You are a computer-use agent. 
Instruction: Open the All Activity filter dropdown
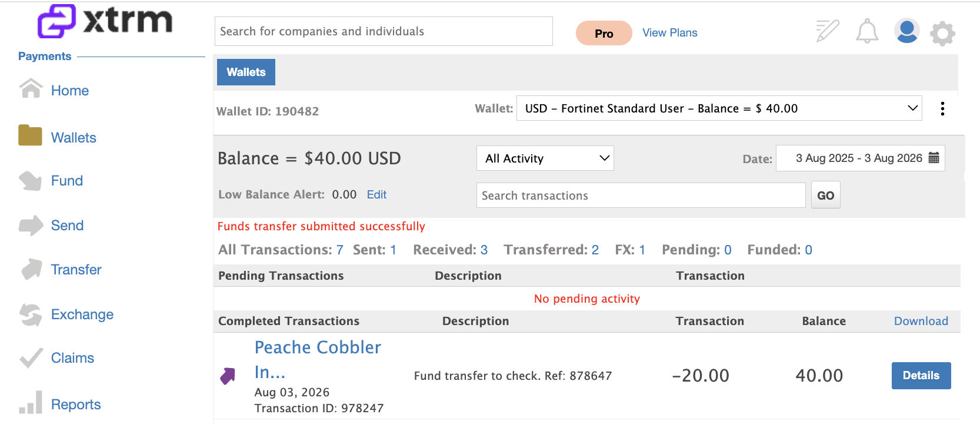click(x=545, y=158)
